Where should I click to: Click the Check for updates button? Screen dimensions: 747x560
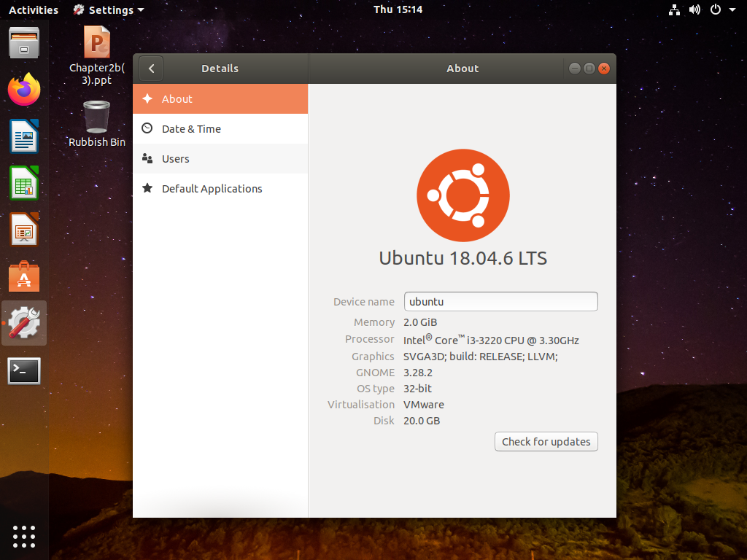(x=546, y=441)
